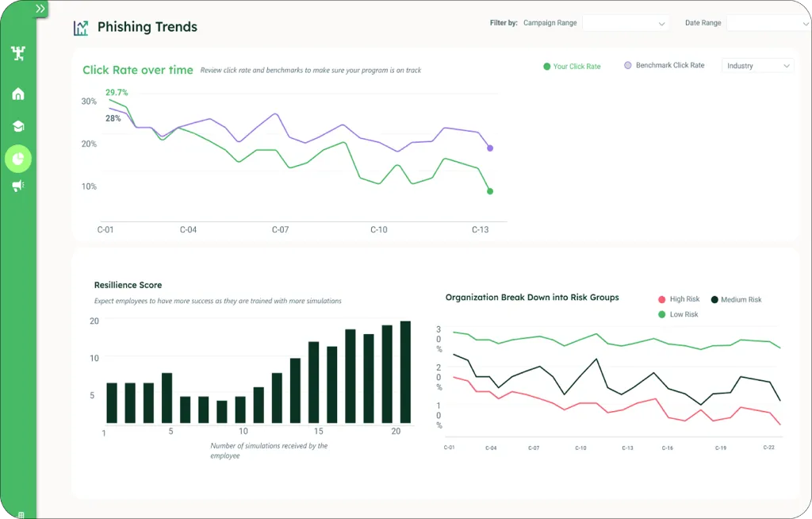Click the green end point of click rate line
Image resolution: width=812 pixels, height=519 pixels.
point(490,191)
